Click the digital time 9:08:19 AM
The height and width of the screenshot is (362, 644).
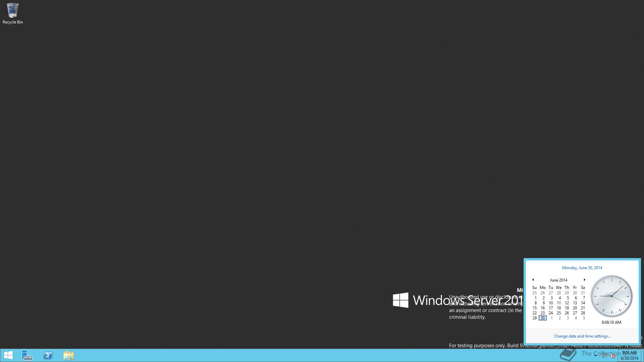pyautogui.click(x=611, y=322)
